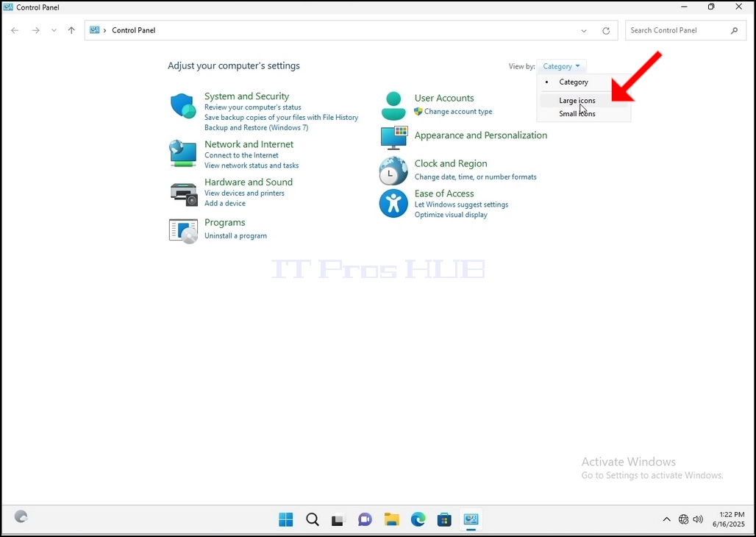Click Connect to the Internet
The height and width of the screenshot is (537, 756).
241,155
